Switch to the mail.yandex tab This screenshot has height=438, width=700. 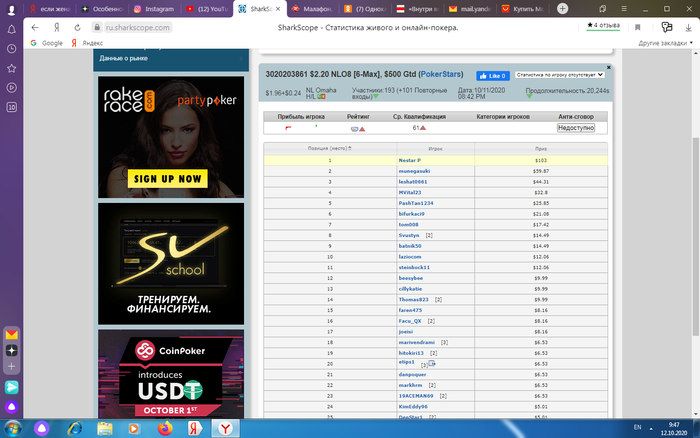(471, 9)
